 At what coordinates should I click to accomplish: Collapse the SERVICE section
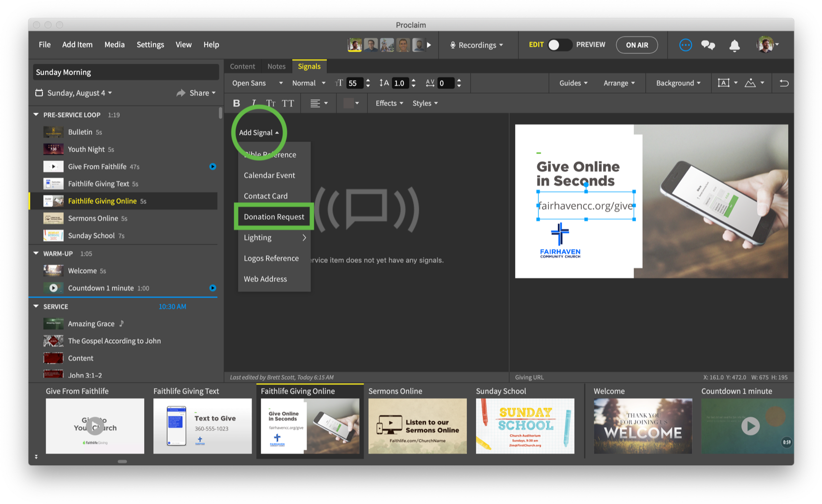(x=36, y=307)
